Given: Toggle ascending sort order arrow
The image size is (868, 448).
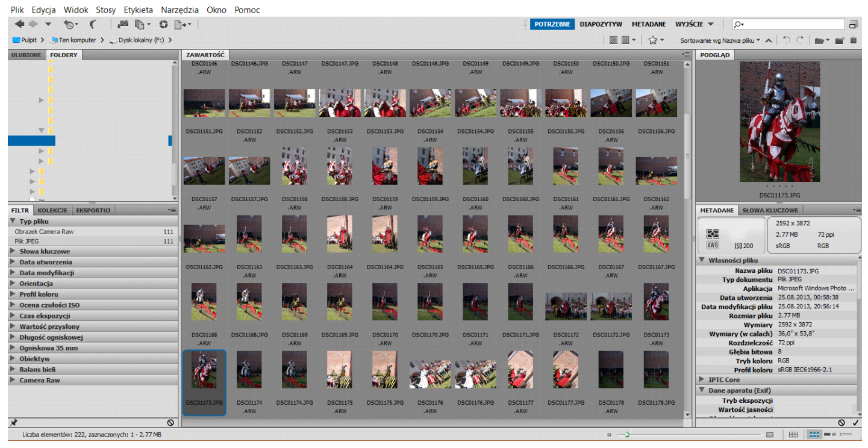Looking at the screenshot, I should 768,40.
